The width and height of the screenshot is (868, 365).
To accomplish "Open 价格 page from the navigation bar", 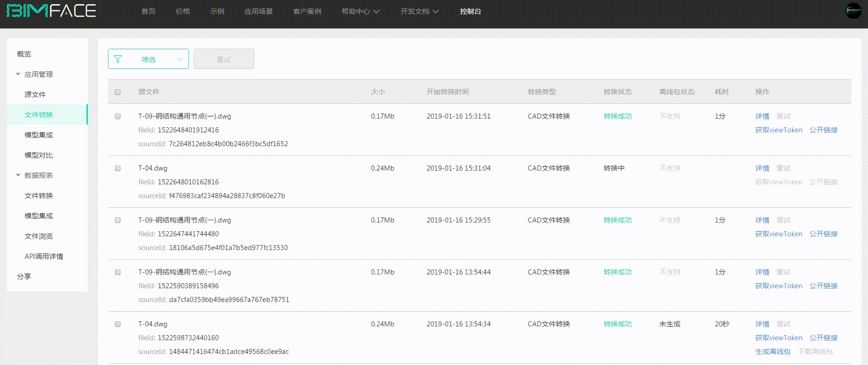I will 183,11.
